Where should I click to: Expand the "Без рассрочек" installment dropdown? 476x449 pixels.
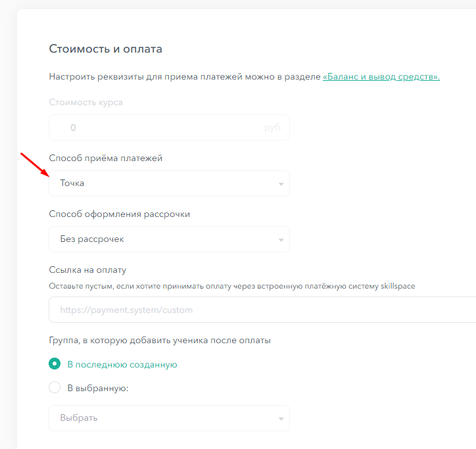[169, 239]
